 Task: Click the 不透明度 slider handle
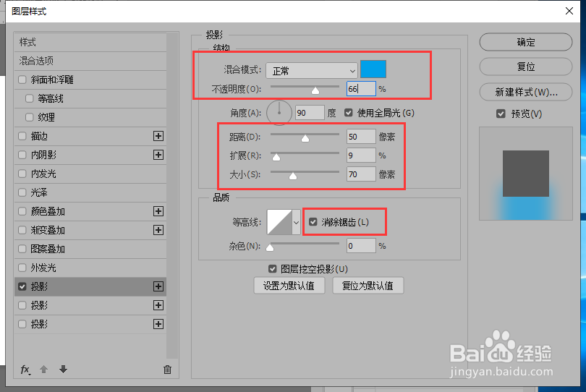point(315,90)
